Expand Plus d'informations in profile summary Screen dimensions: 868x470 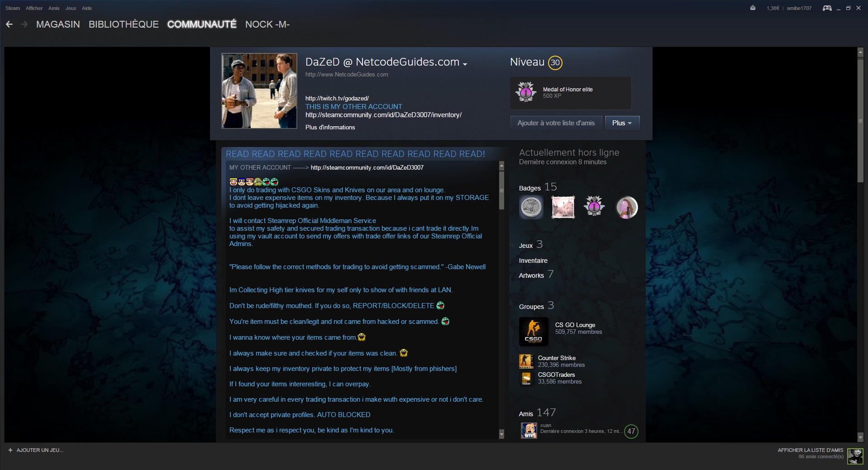[330, 128]
